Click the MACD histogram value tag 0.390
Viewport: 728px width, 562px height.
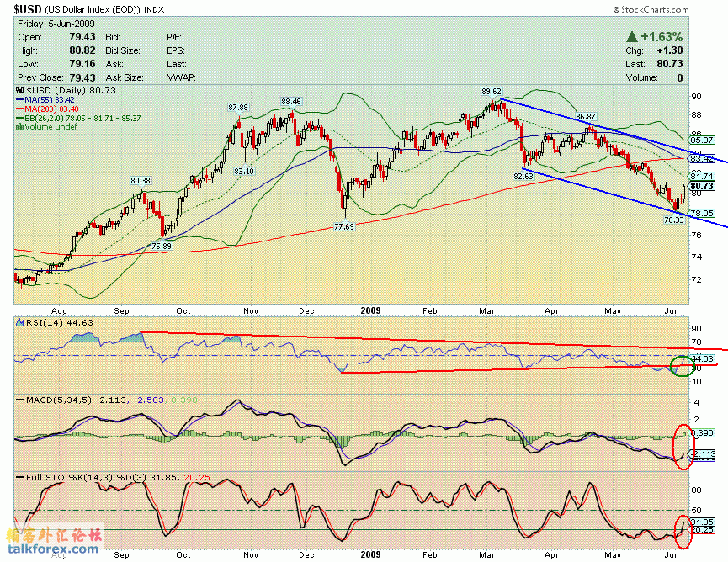point(703,433)
